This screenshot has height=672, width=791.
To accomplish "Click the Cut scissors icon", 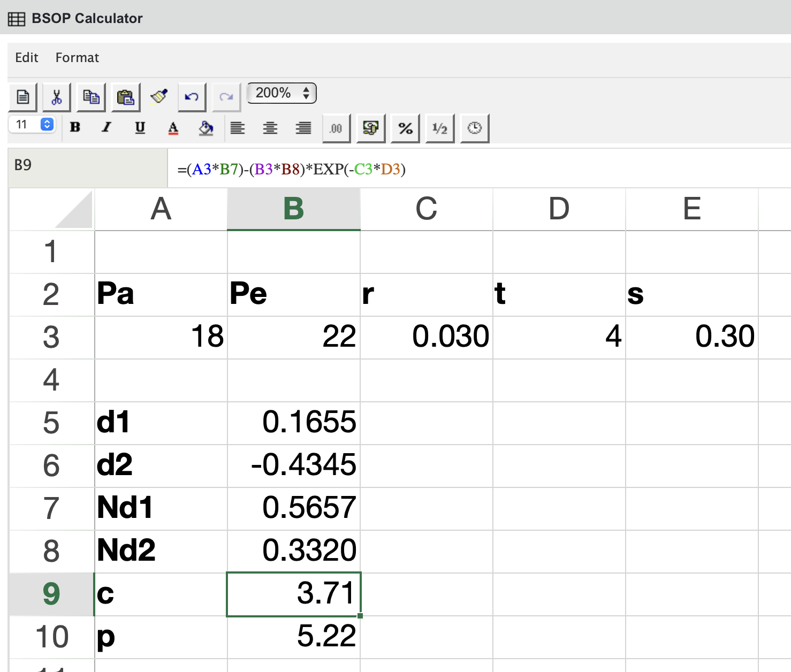I will [56, 97].
